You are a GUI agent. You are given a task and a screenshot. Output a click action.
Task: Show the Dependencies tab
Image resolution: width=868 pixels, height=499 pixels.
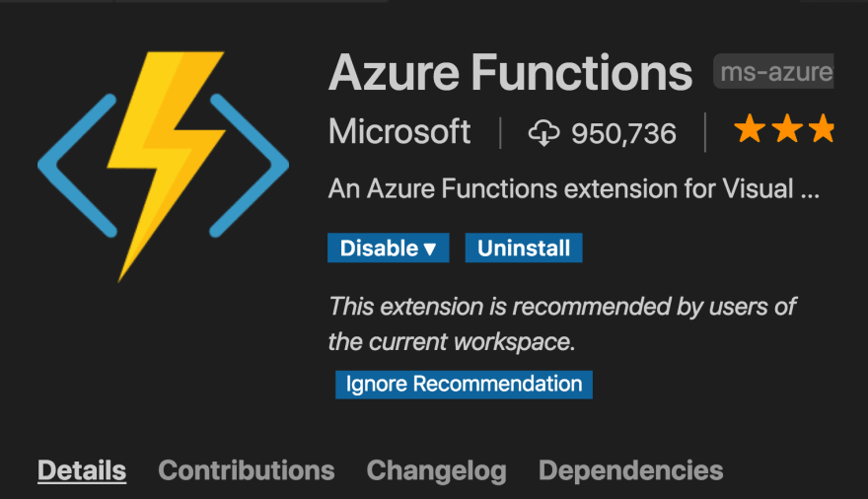click(630, 470)
